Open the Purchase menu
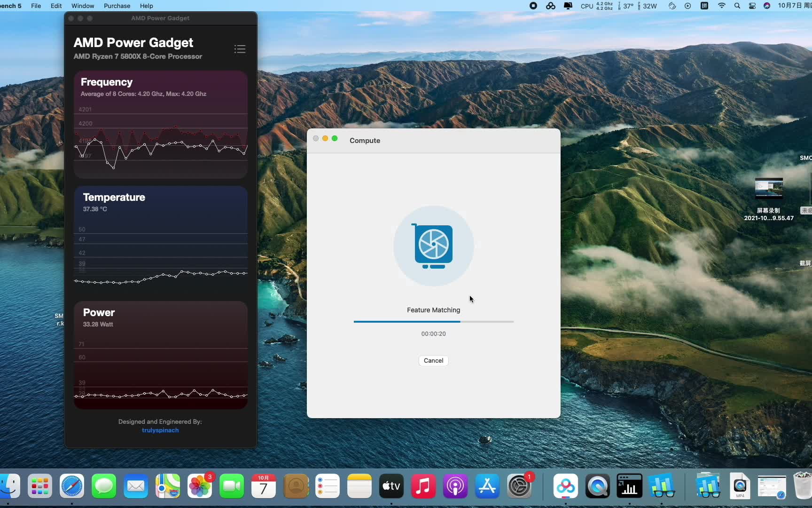The width and height of the screenshot is (812, 508). click(x=117, y=6)
